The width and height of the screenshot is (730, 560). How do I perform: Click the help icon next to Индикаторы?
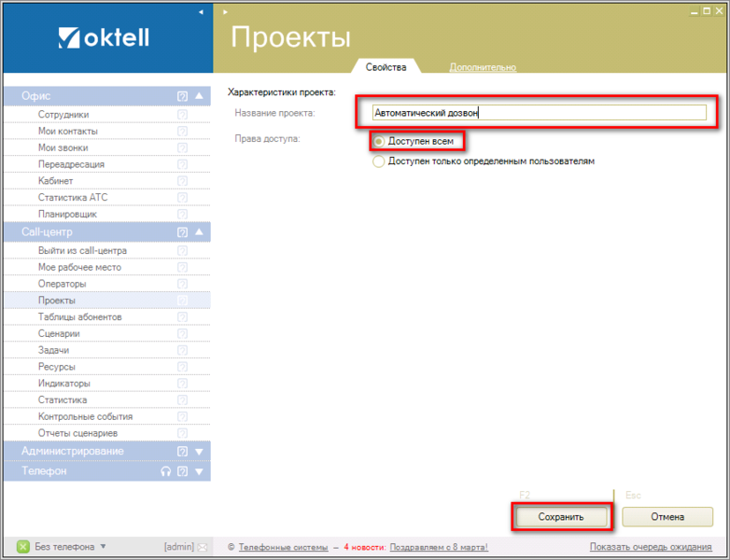pos(183,384)
